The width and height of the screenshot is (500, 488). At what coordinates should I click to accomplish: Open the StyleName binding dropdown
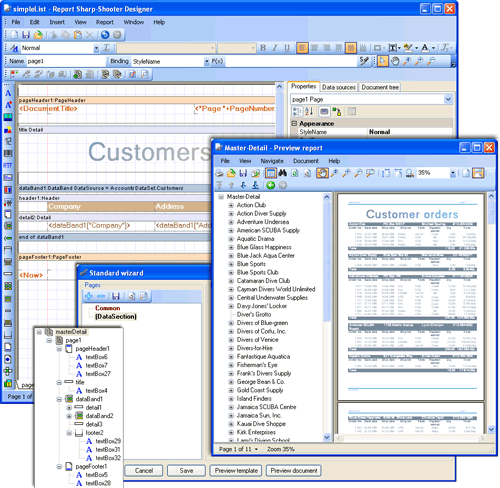207,62
